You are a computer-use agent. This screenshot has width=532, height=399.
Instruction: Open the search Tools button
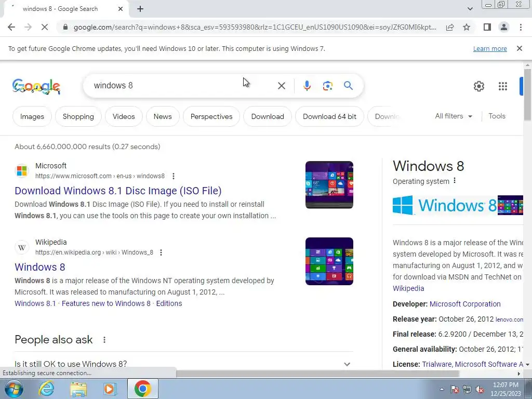(497, 116)
